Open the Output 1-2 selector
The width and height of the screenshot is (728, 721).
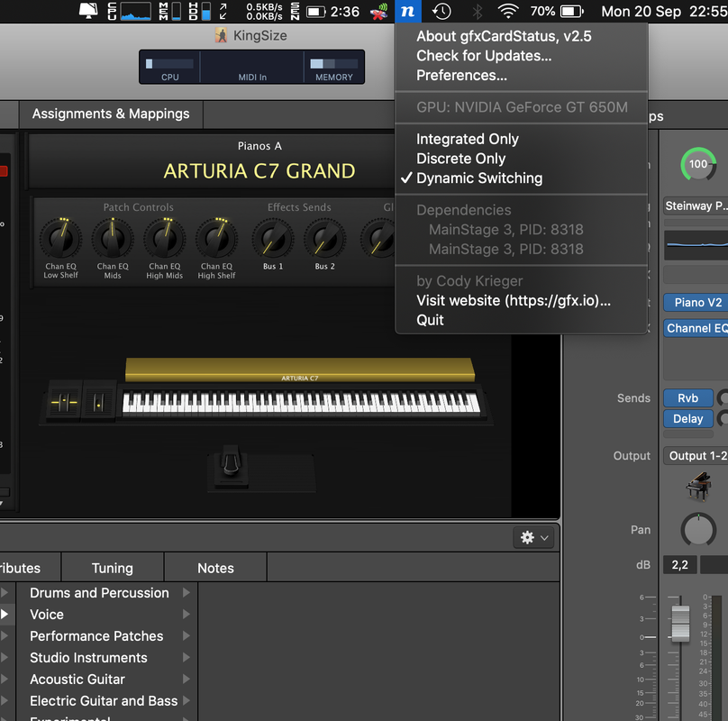pyautogui.click(x=696, y=456)
